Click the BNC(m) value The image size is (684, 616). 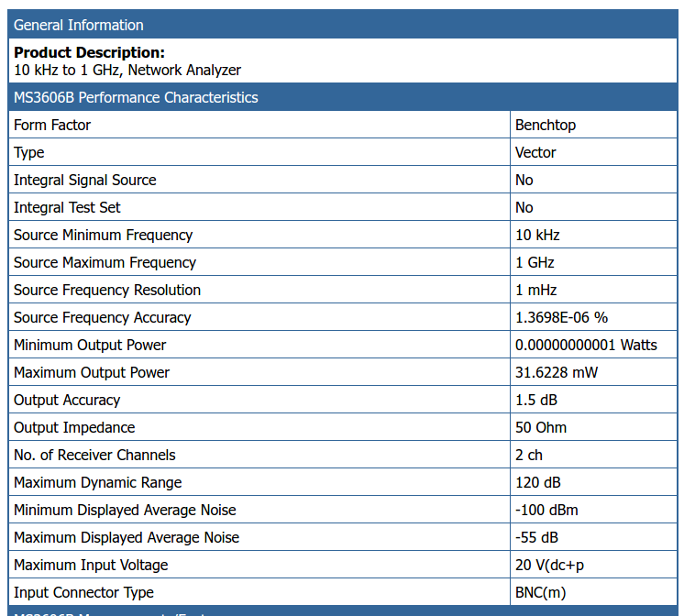(x=540, y=592)
